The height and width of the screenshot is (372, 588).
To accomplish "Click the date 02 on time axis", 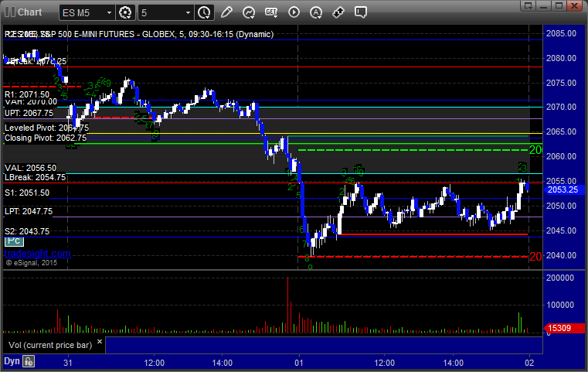I will click(x=529, y=363).
